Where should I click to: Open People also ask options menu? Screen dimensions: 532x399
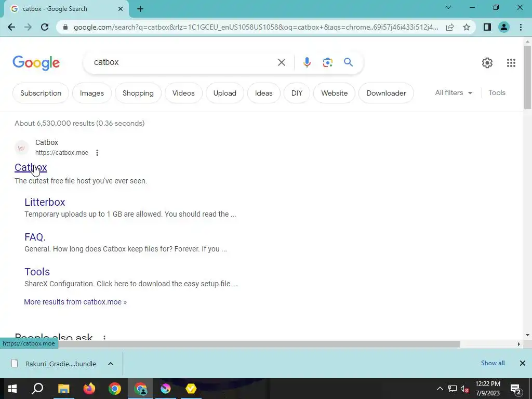tap(104, 337)
